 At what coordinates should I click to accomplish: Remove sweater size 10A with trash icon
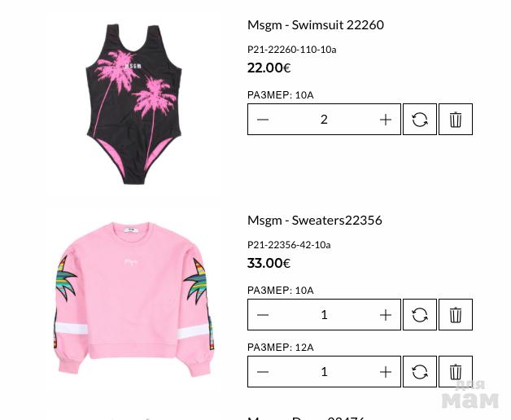click(x=456, y=315)
